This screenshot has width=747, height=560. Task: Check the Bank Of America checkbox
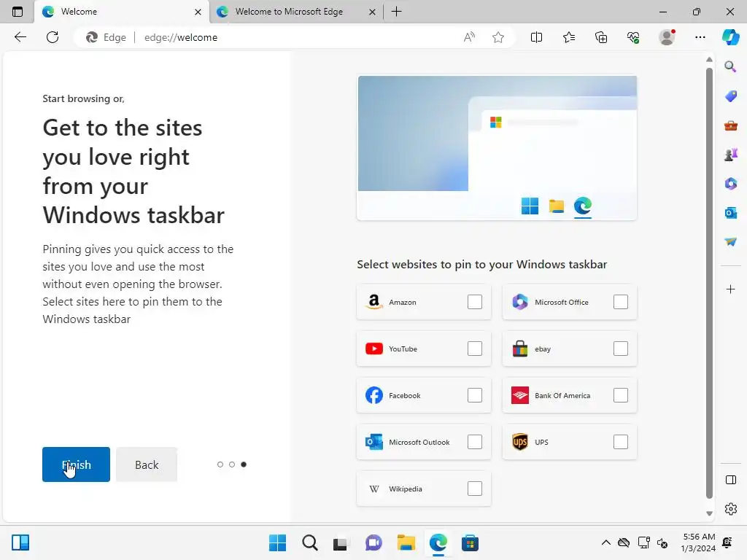point(620,395)
